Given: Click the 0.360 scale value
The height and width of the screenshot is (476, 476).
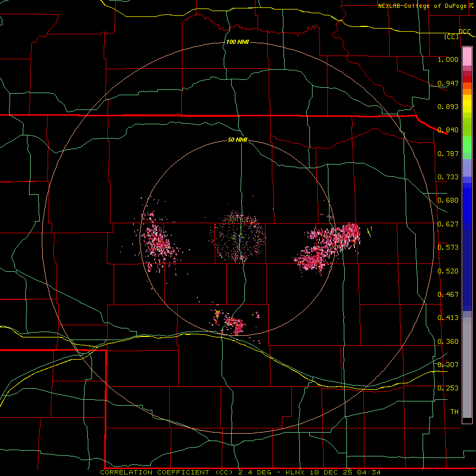Looking at the screenshot, I should click(448, 342).
